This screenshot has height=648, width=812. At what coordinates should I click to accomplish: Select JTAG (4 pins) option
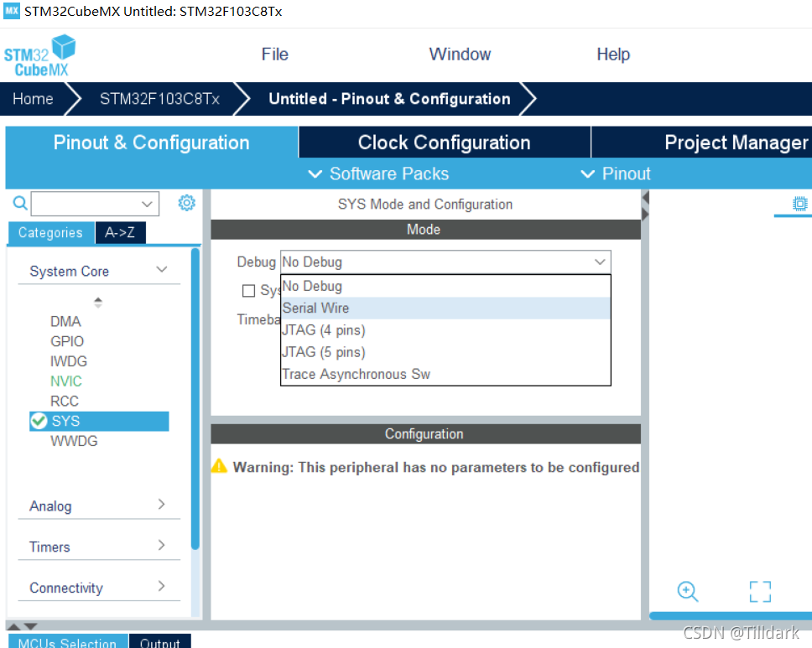(x=445, y=330)
